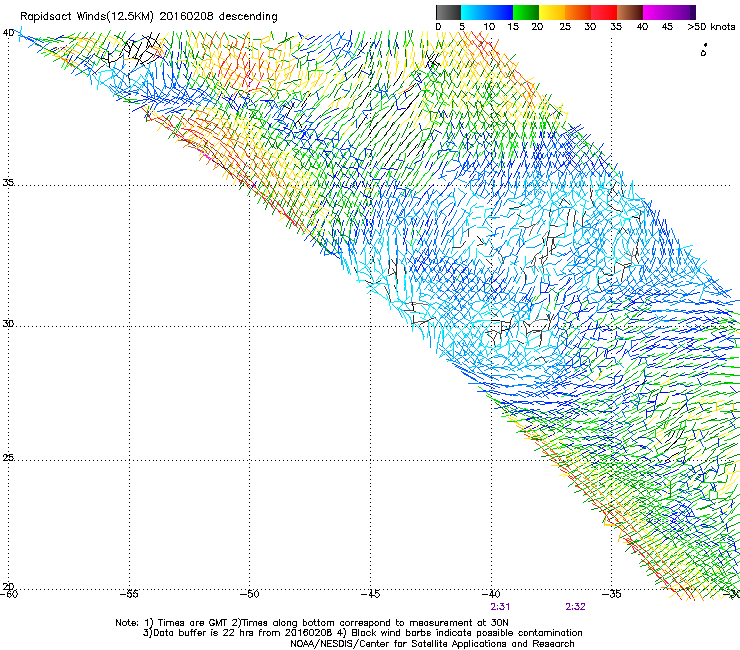Select the yellow 20-25 knots legend swatch
Viewport: 740px width, 650px height.
[552, 12]
